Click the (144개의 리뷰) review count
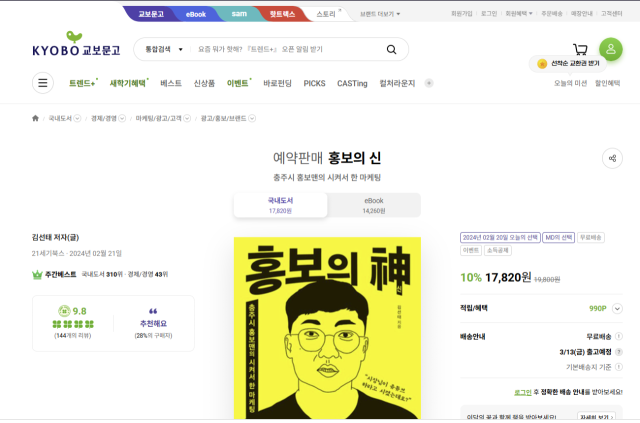 [x=73, y=336]
